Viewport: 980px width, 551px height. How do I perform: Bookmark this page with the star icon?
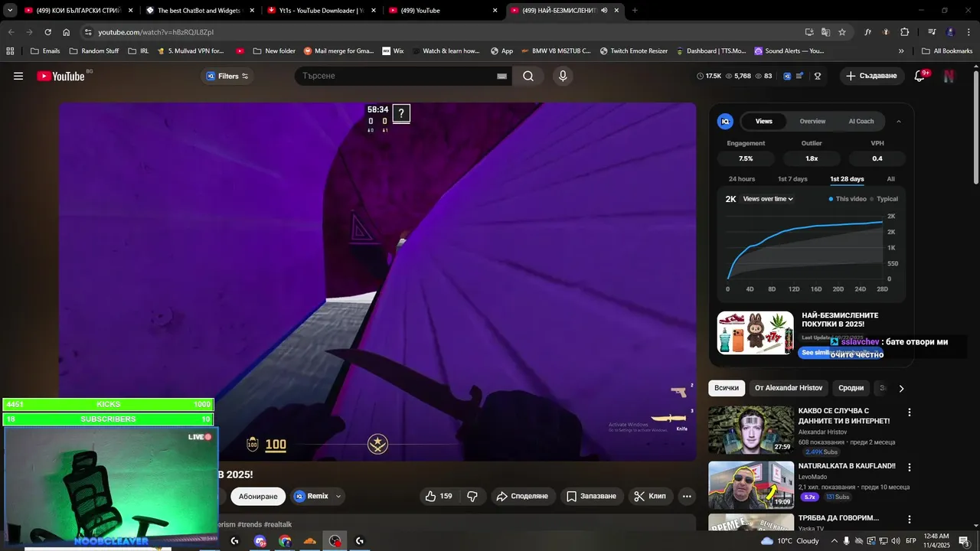[x=842, y=32]
